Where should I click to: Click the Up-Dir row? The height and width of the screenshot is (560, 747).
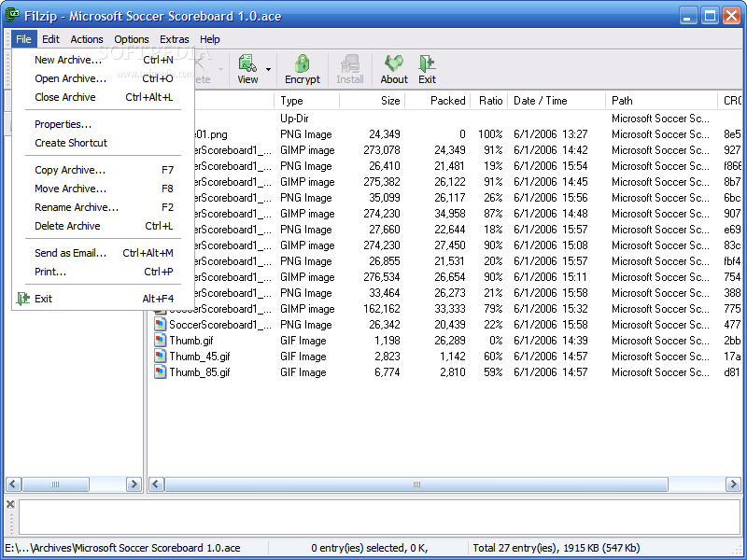coord(445,119)
